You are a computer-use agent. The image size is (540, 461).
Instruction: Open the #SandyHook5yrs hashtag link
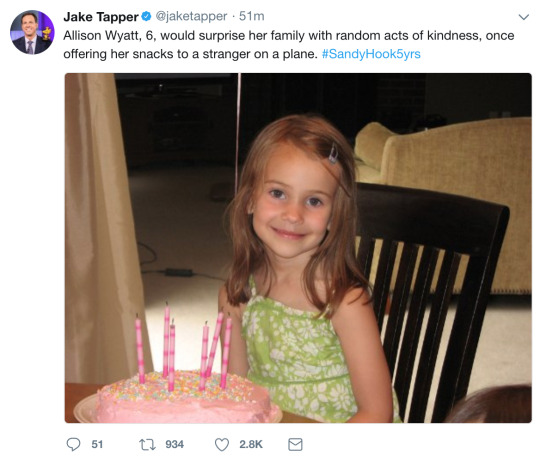coord(371,54)
